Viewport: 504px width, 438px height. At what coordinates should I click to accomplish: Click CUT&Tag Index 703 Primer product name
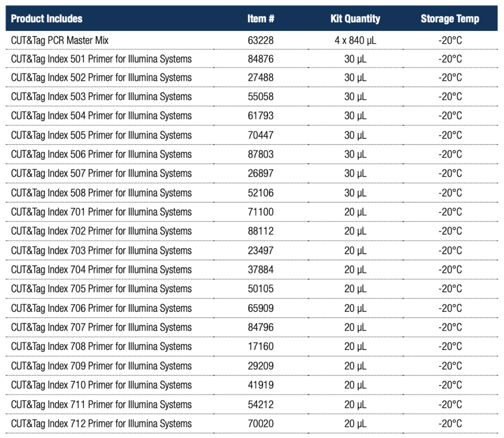pyautogui.click(x=101, y=250)
